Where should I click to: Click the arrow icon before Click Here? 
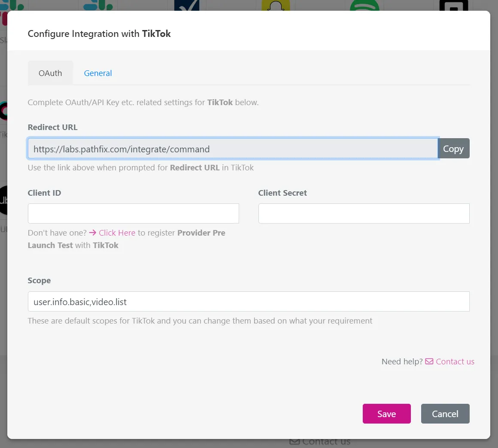coord(93,233)
